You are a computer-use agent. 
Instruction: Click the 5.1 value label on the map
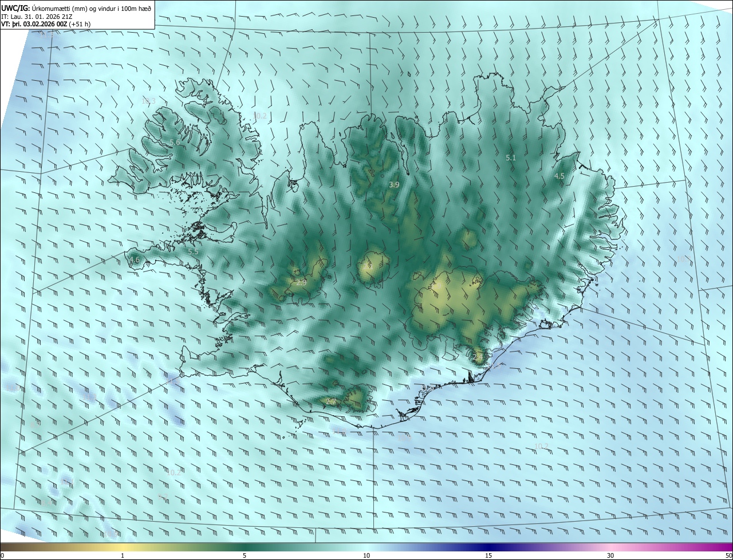511,157
